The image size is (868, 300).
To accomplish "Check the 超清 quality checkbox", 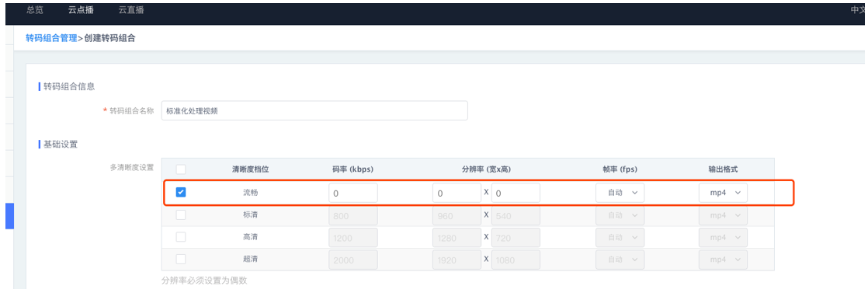I will (181, 260).
